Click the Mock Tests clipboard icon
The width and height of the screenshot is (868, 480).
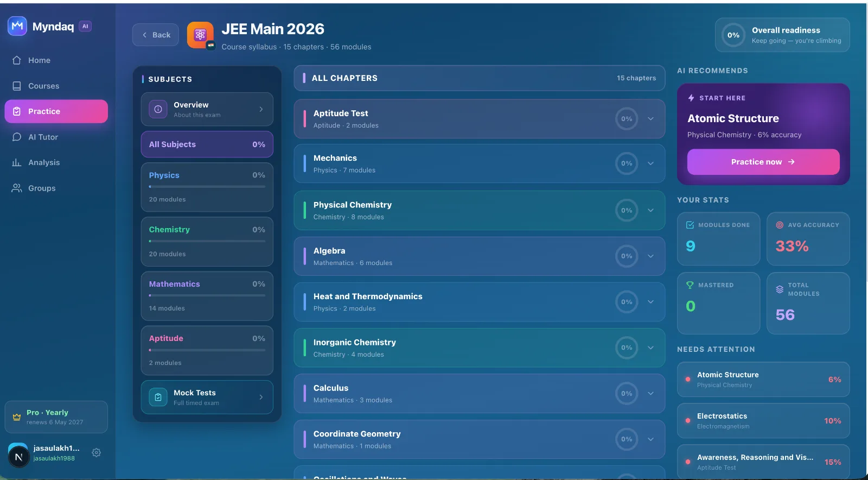(158, 397)
